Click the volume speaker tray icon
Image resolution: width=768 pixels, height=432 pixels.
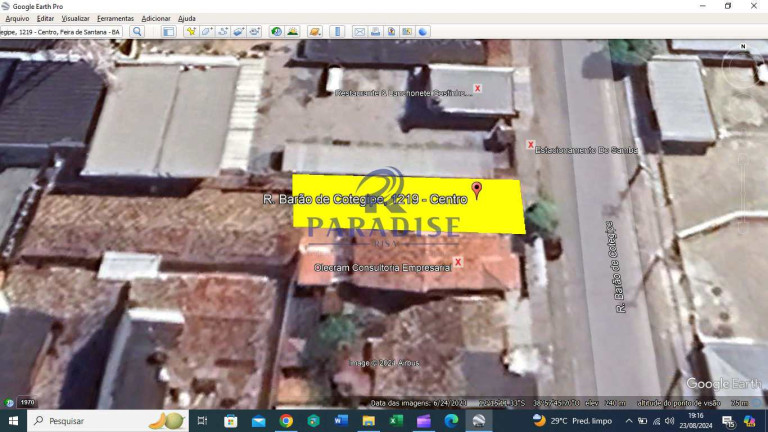tap(669, 421)
